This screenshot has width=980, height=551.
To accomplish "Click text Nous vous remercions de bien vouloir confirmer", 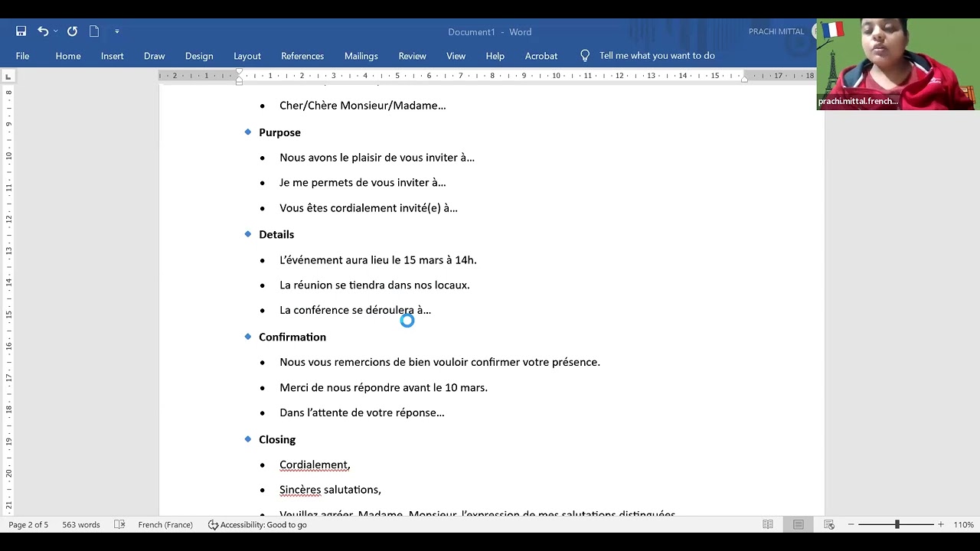I will click(400, 362).
